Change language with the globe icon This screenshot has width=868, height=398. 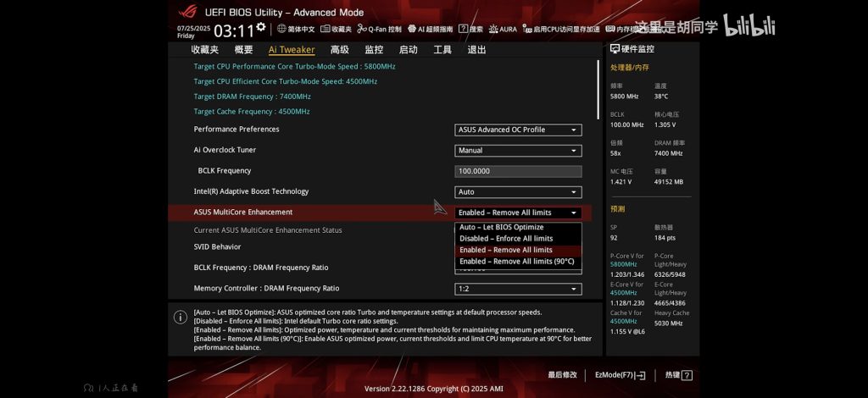pyautogui.click(x=281, y=29)
